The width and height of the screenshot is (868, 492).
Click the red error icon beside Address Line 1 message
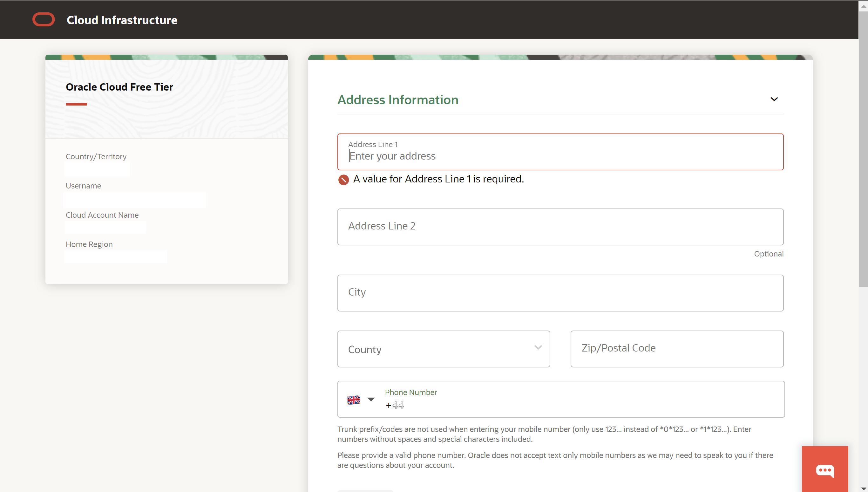[x=343, y=180]
